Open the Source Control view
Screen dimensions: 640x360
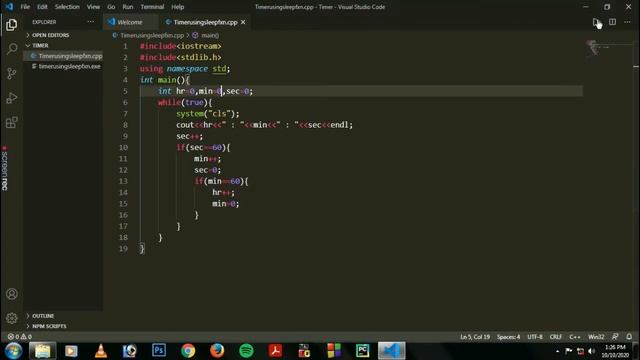(11, 73)
